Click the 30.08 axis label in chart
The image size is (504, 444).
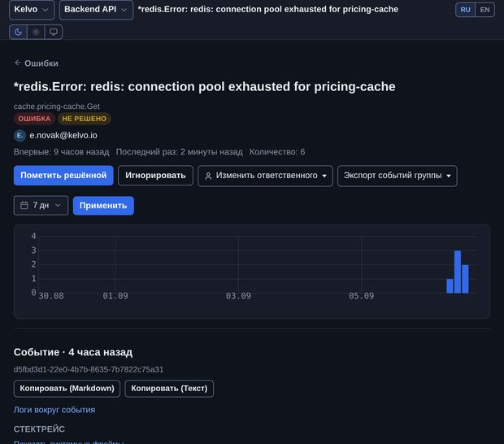51,296
